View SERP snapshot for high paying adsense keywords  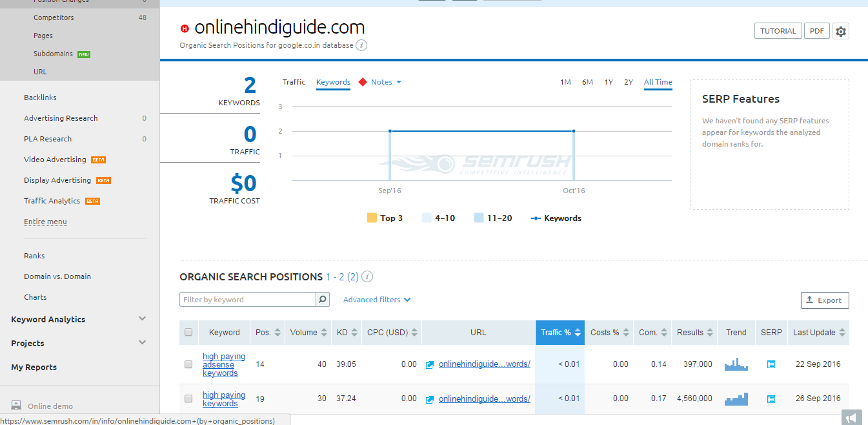point(771,364)
